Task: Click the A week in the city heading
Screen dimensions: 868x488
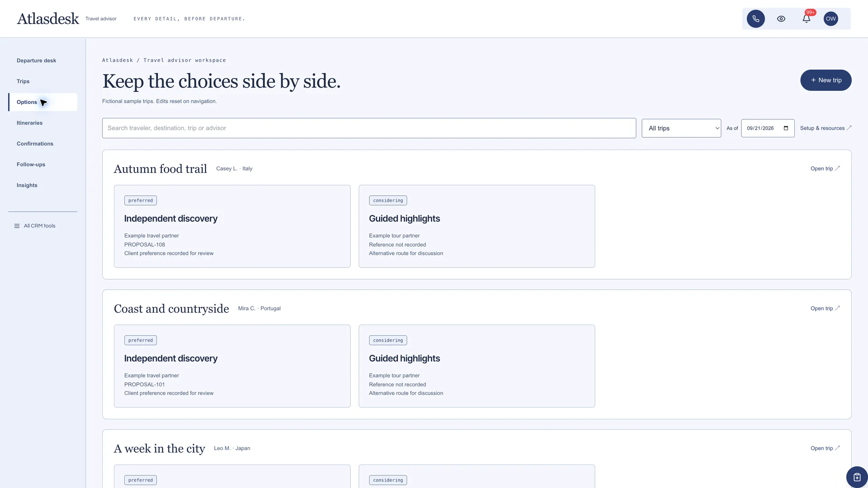Action: click(160, 449)
